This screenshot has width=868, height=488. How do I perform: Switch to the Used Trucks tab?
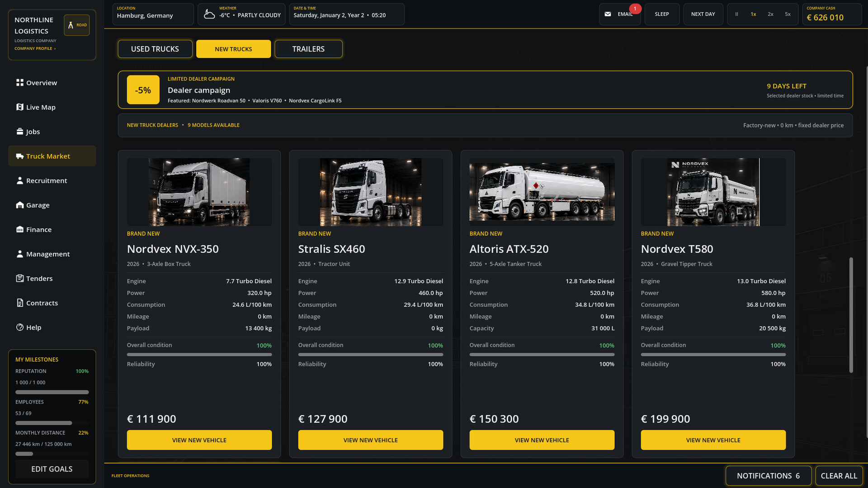pyautogui.click(x=155, y=49)
